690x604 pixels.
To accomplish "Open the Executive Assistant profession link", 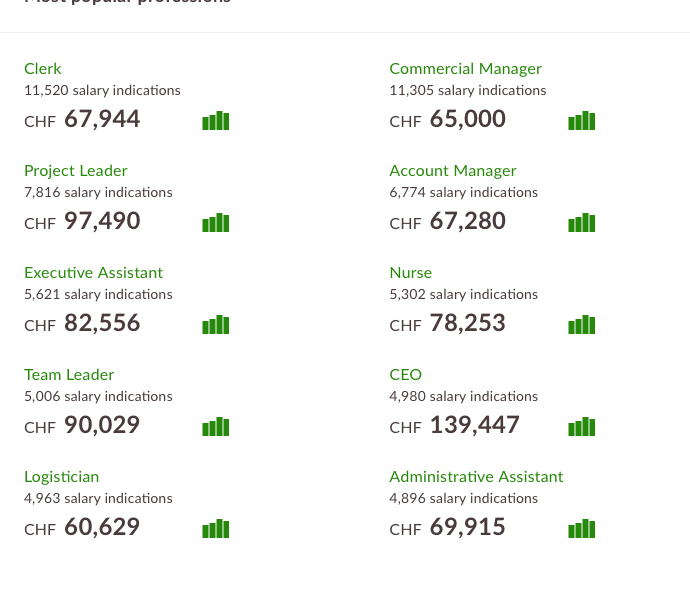I will point(93,273).
